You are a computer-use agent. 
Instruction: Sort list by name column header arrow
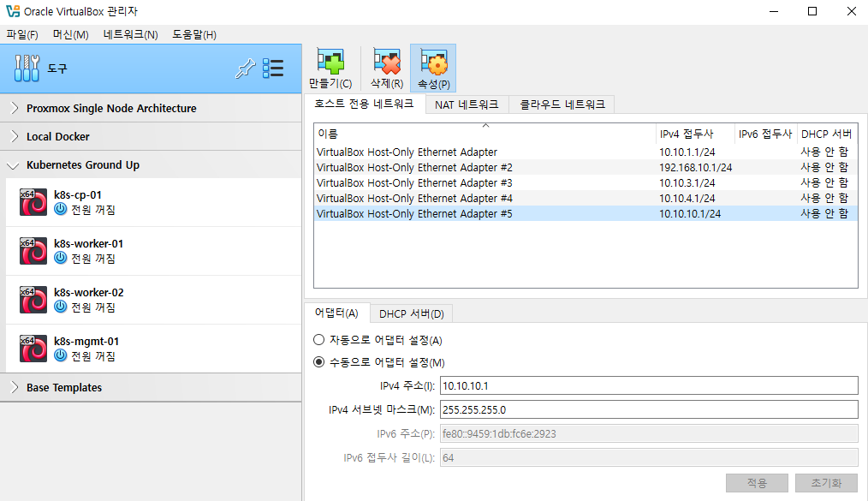click(485, 126)
